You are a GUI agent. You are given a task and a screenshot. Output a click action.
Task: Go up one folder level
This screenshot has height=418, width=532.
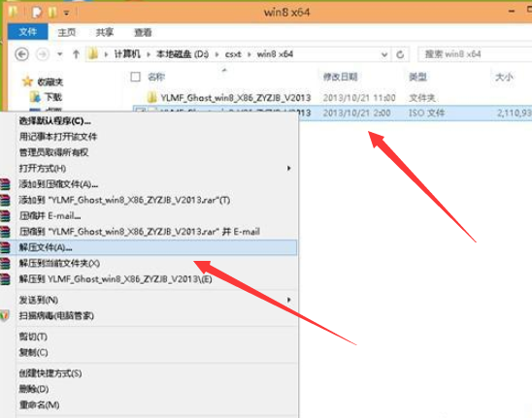pos(76,54)
